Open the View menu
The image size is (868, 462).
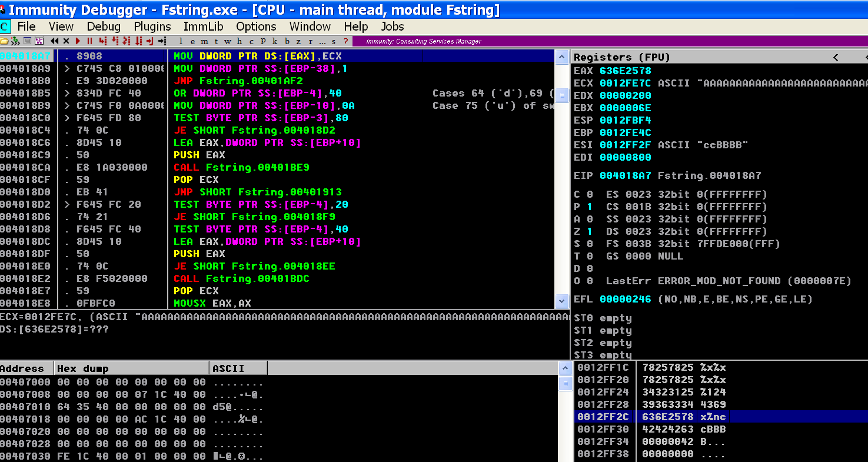61,26
